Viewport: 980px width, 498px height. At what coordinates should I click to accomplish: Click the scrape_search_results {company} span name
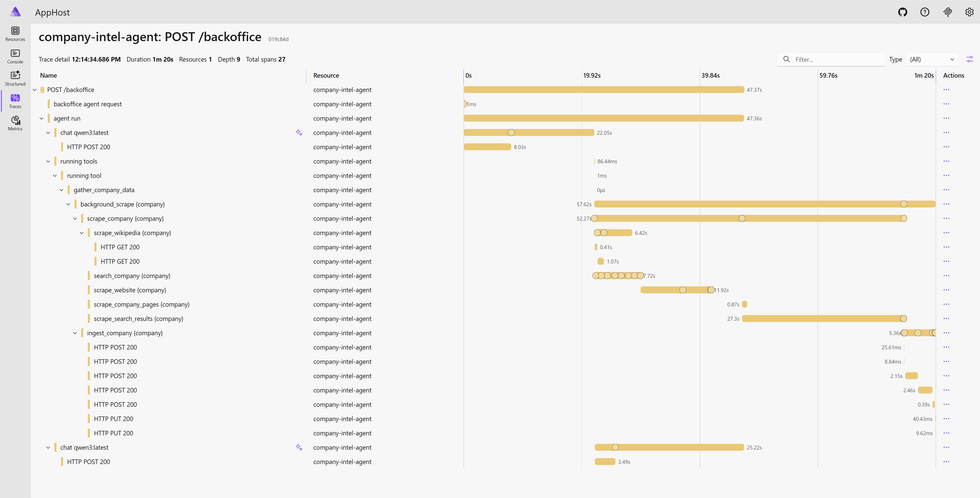138,319
